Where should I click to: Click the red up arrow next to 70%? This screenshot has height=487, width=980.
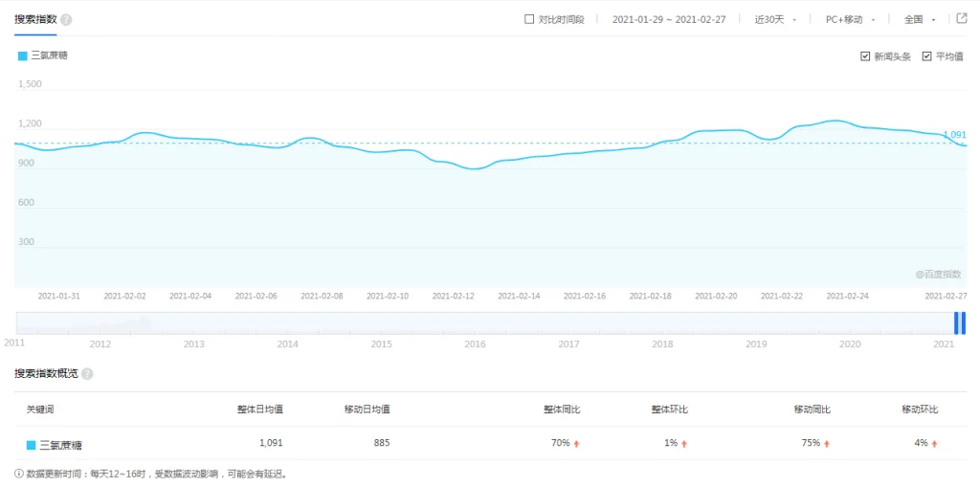577,444
